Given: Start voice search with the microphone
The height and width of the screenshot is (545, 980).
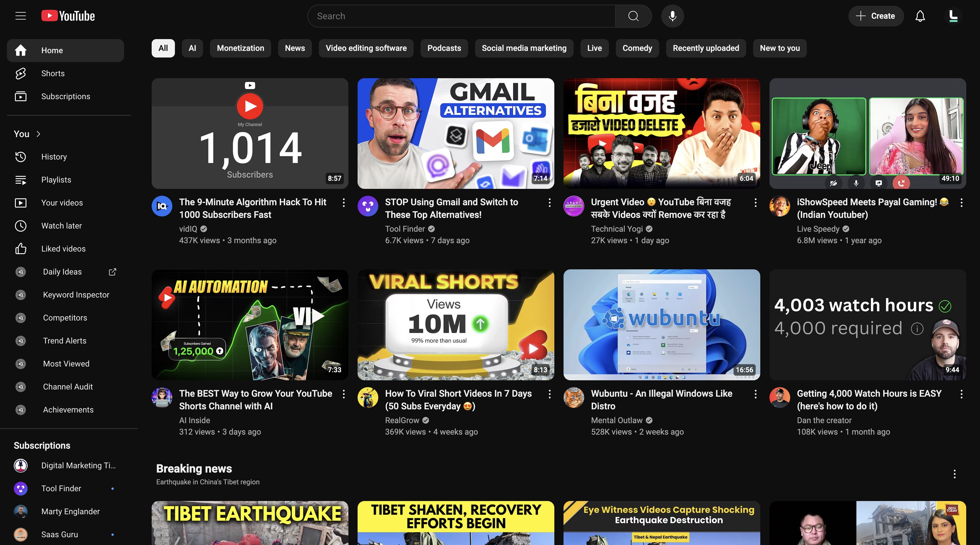Looking at the screenshot, I should point(672,16).
